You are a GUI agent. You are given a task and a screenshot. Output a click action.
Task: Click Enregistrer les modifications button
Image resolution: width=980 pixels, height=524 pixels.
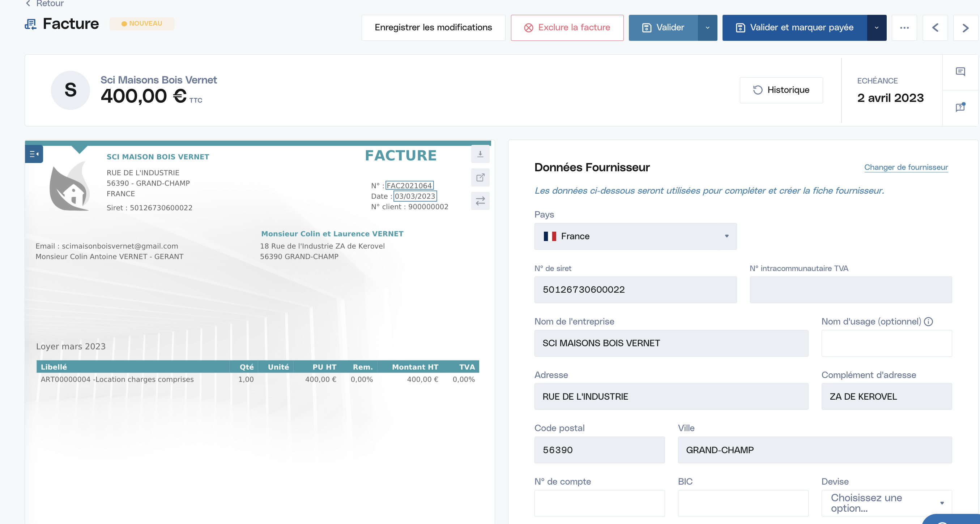click(x=433, y=28)
